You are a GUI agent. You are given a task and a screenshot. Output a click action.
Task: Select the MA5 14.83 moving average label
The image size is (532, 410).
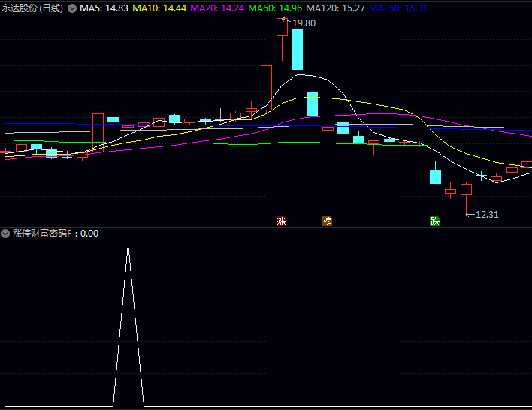point(104,8)
